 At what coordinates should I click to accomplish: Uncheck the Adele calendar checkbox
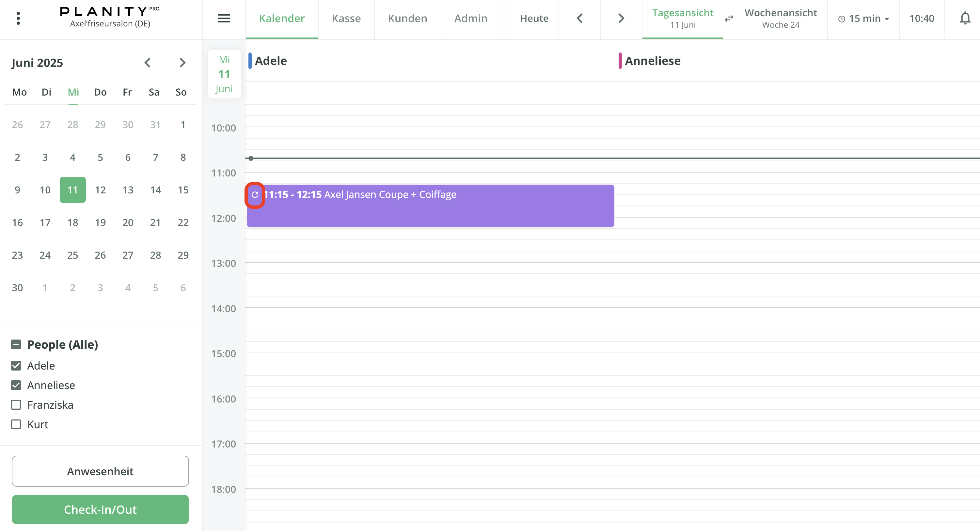tap(16, 365)
